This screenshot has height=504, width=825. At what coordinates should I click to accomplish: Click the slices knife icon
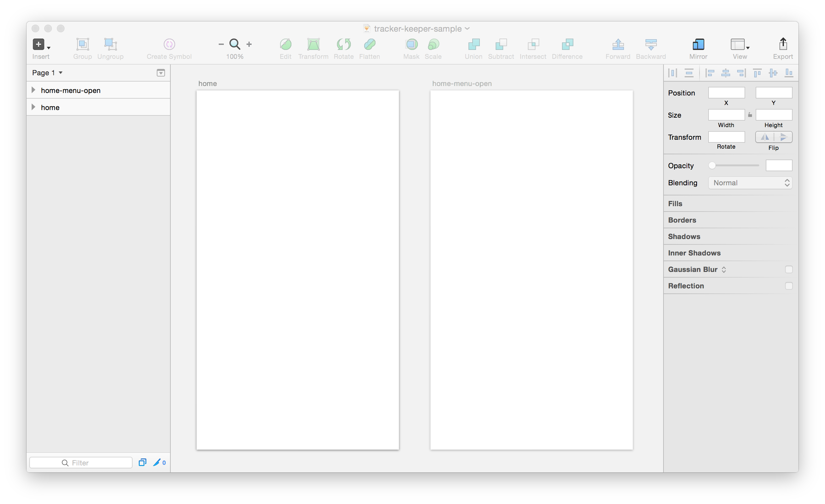coord(157,463)
